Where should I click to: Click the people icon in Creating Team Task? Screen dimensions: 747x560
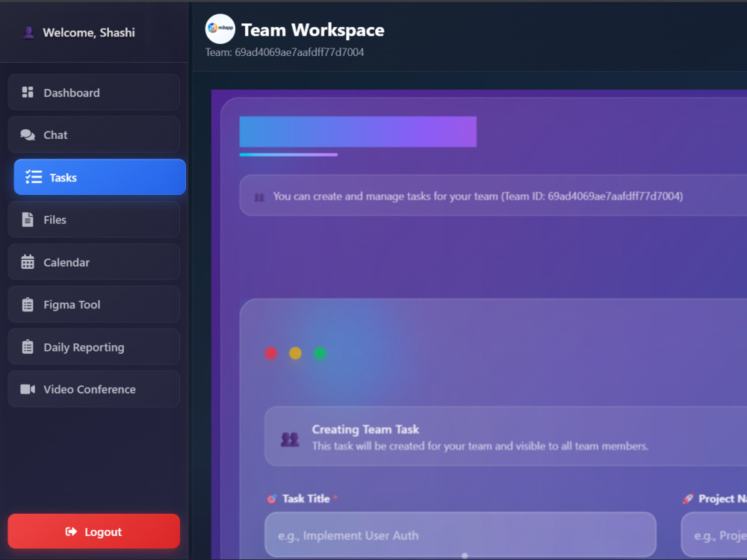coord(290,438)
